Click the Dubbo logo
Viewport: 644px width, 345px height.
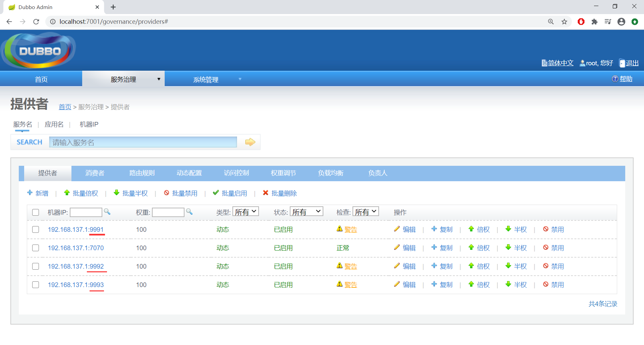(39, 50)
